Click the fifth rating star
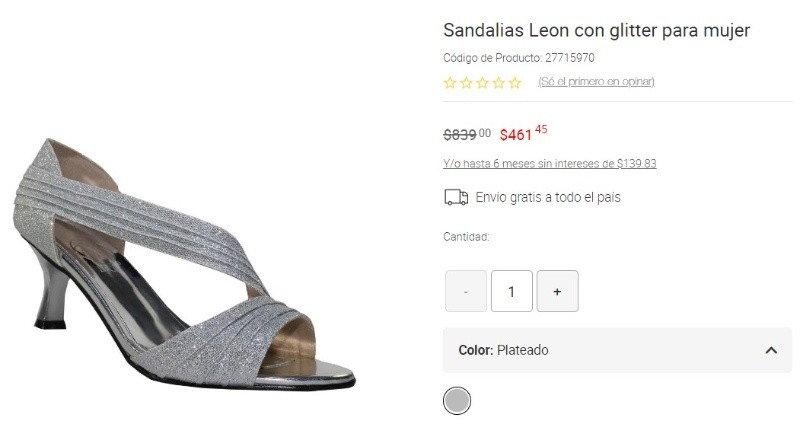This screenshot has width=800, height=440. 515,83
